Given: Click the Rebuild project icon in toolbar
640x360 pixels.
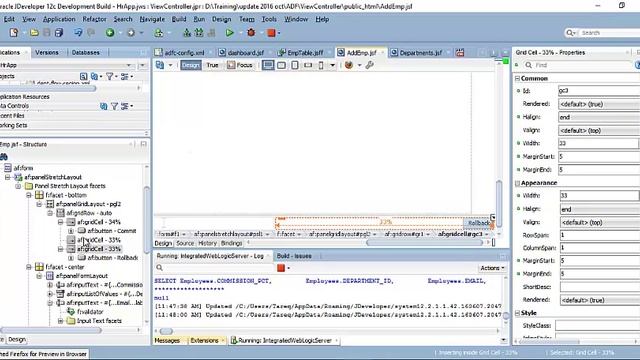Looking at the screenshot, I should pos(199,33).
